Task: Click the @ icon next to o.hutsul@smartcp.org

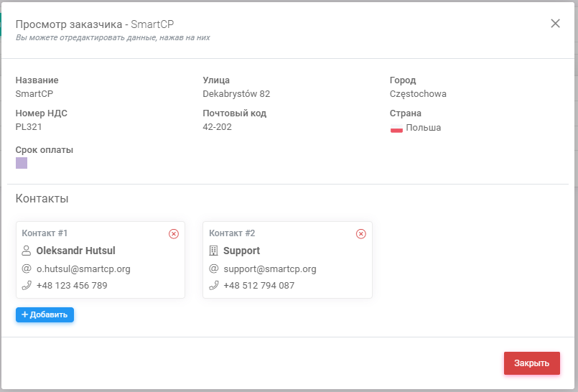Action: click(x=27, y=269)
